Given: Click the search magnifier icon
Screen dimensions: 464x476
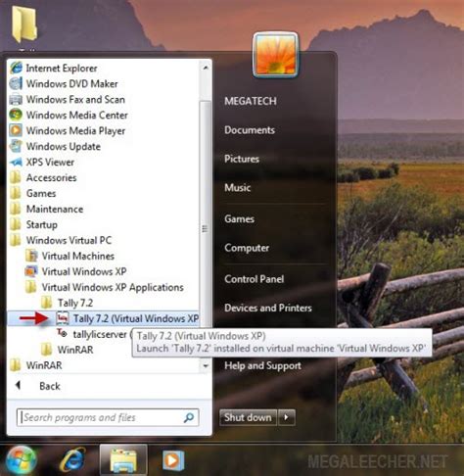Looking at the screenshot, I should point(189,417).
